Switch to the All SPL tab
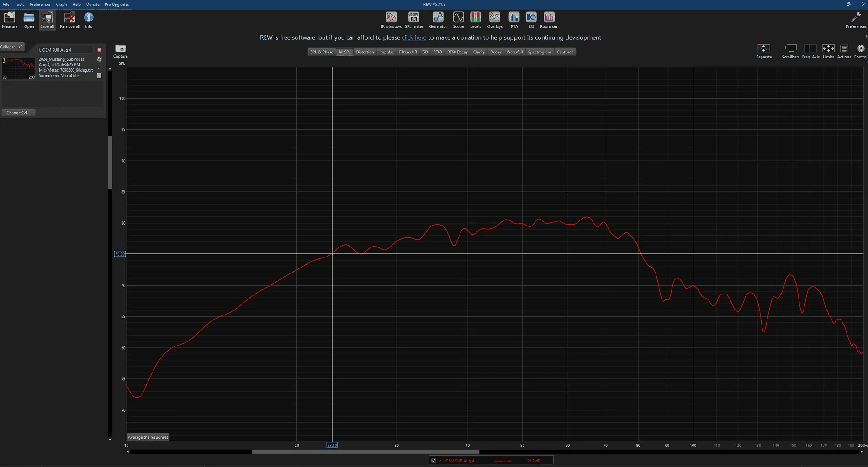The width and height of the screenshot is (868, 467). point(344,52)
